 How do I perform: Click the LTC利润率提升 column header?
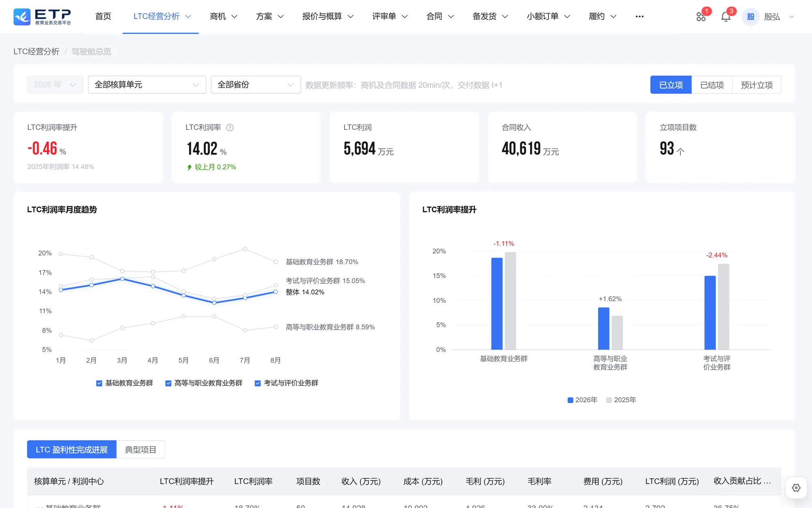pos(187,482)
